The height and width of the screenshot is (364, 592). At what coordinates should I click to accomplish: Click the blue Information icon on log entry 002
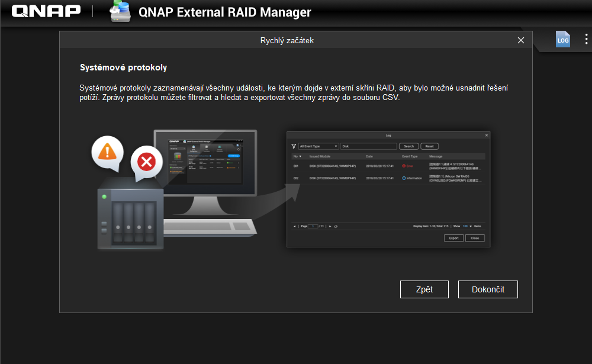click(x=403, y=178)
